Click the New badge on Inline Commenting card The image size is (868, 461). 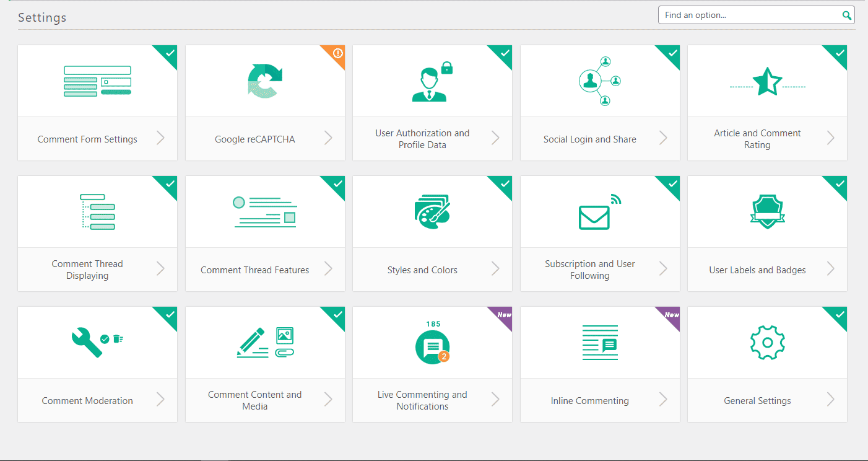tap(672, 315)
